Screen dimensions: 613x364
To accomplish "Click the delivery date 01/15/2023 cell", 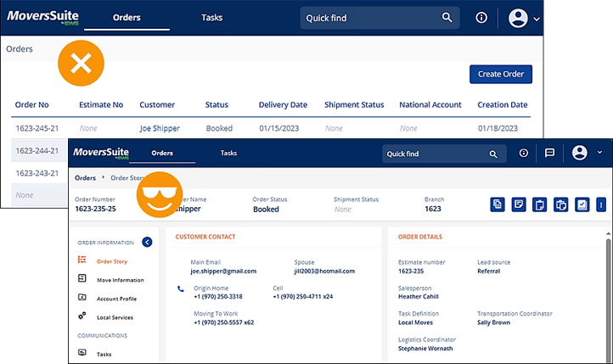I will (279, 128).
